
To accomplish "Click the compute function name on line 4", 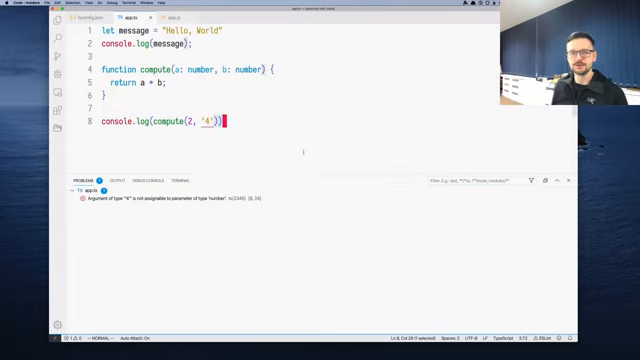I will 155,70.
